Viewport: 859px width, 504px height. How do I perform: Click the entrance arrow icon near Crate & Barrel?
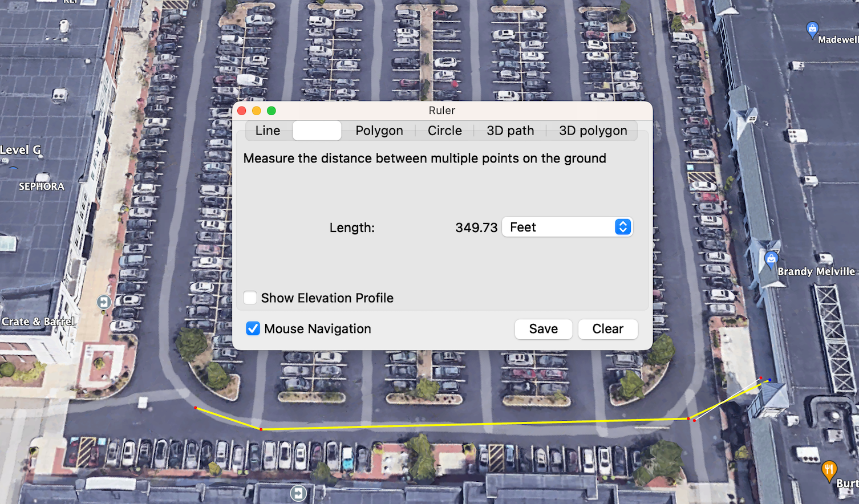tap(104, 302)
